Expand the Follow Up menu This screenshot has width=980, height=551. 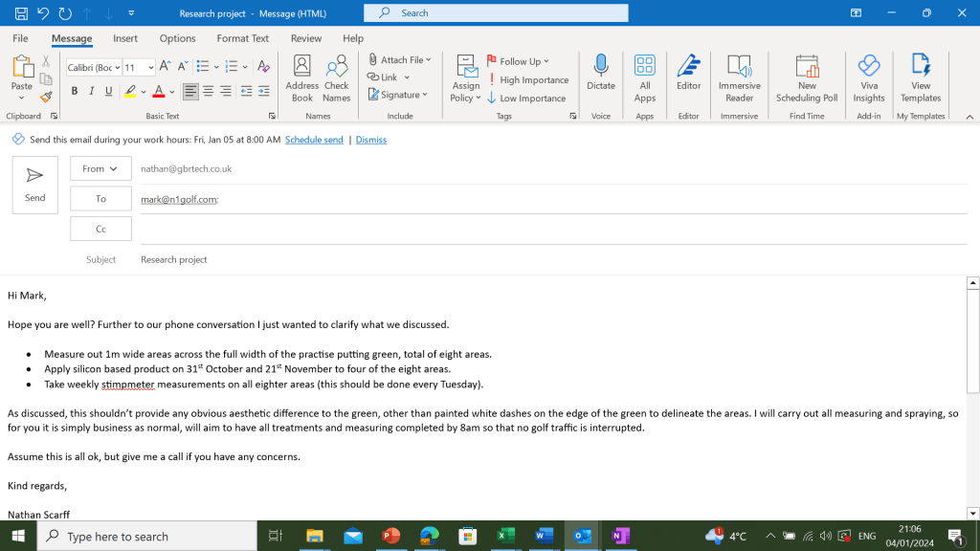point(518,61)
